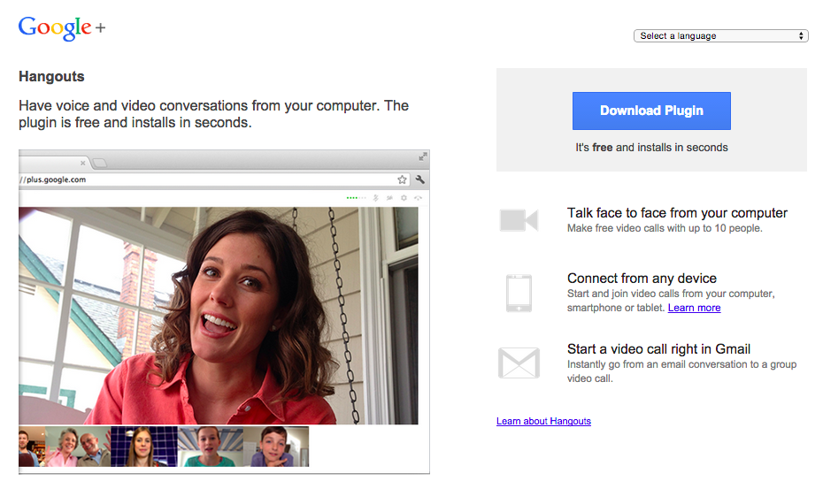This screenshot has height=504, width=823.
Task: Click 'Make free video calls with up to 10 people.'
Action: tap(665, 228)
